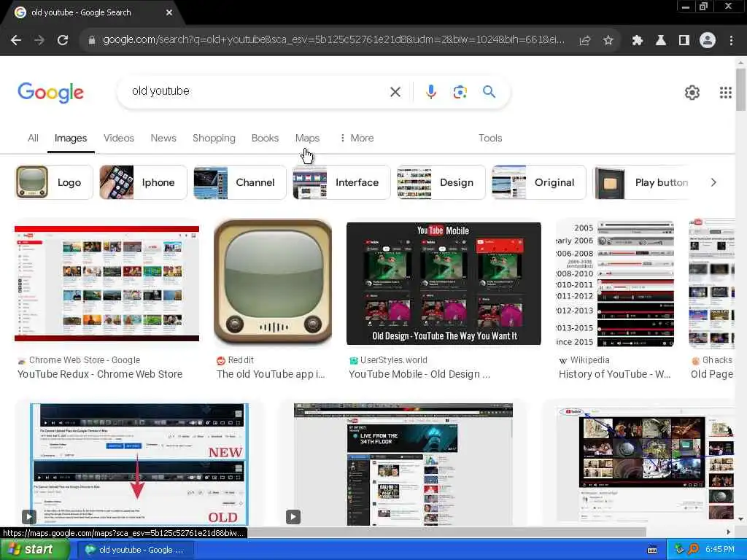Open Google quick settings gear
This screenshot has width=747, height=560.
tap(692, 93)
